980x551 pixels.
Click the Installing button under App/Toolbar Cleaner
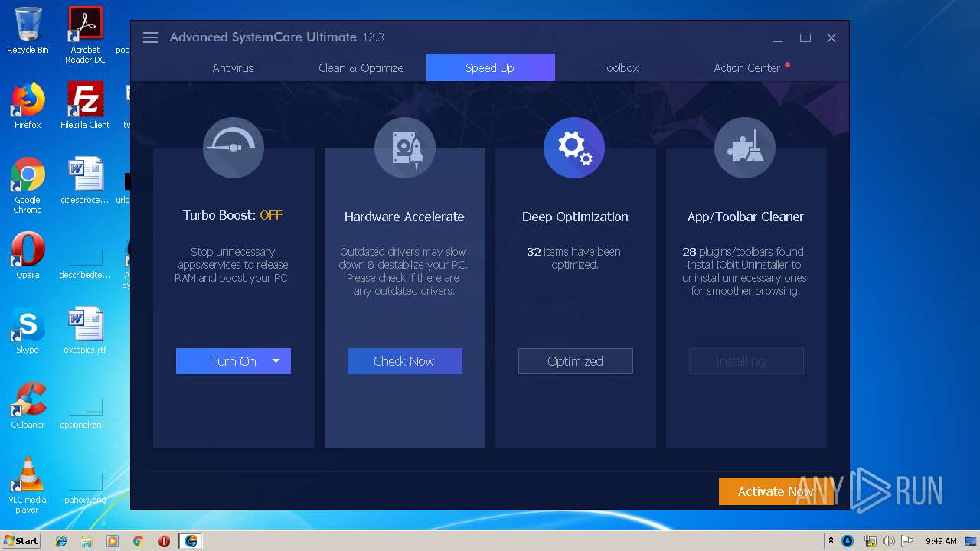click(746, 361)
